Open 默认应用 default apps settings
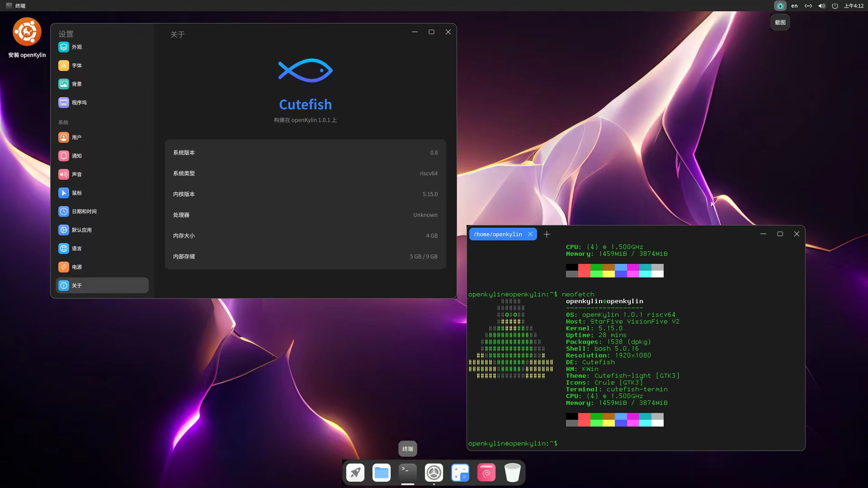This screenshot has height=488, width=868. (102, 230)
